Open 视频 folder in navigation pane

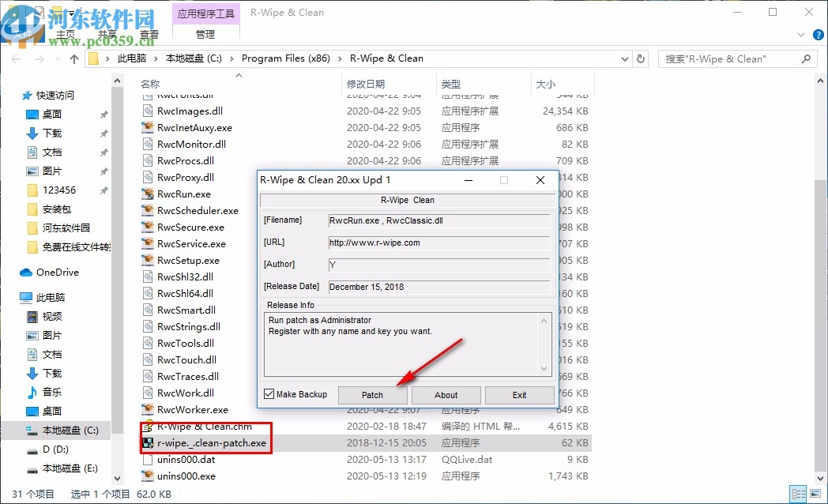(52, 316)
